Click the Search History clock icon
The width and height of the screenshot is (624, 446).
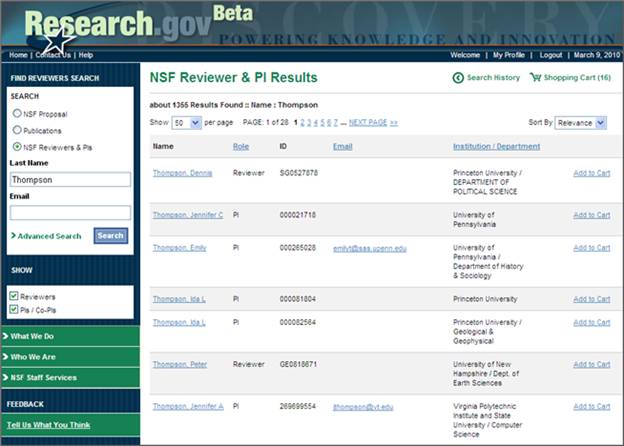(x=458, y=78)
